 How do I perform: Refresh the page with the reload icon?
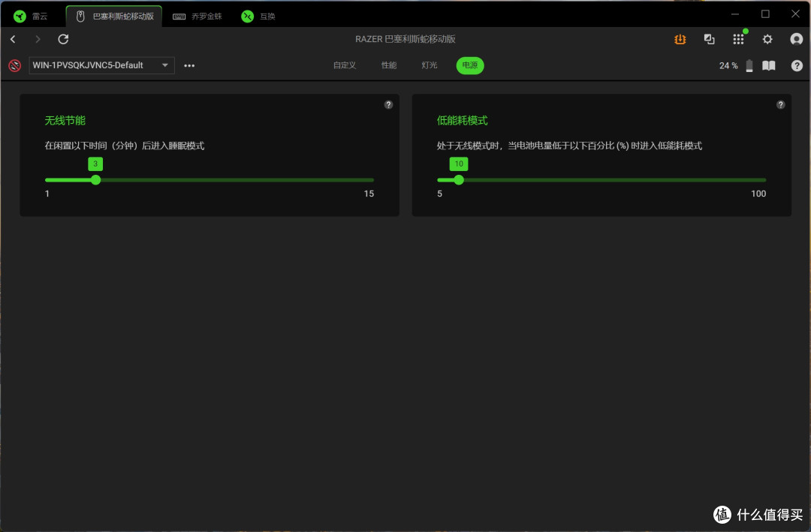click(63, 39)
